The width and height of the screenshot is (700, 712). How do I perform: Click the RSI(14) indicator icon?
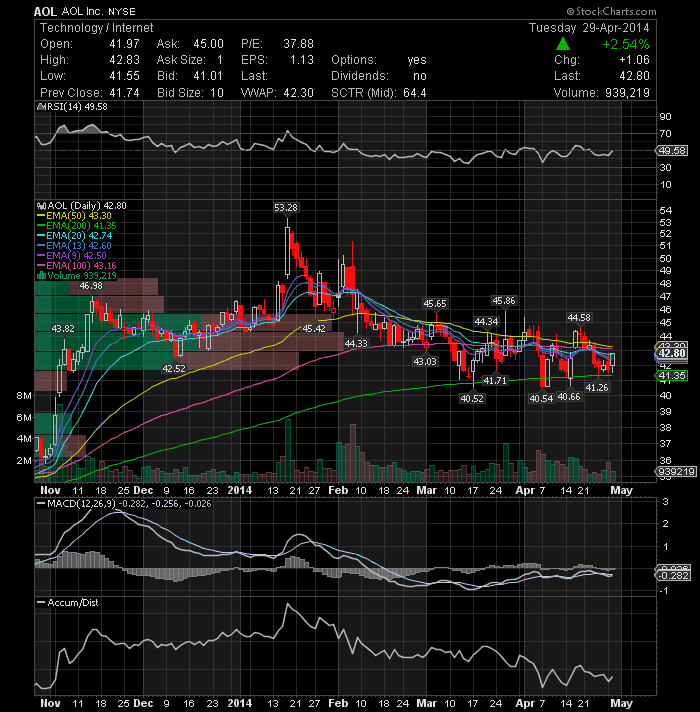tap(41, 107)
